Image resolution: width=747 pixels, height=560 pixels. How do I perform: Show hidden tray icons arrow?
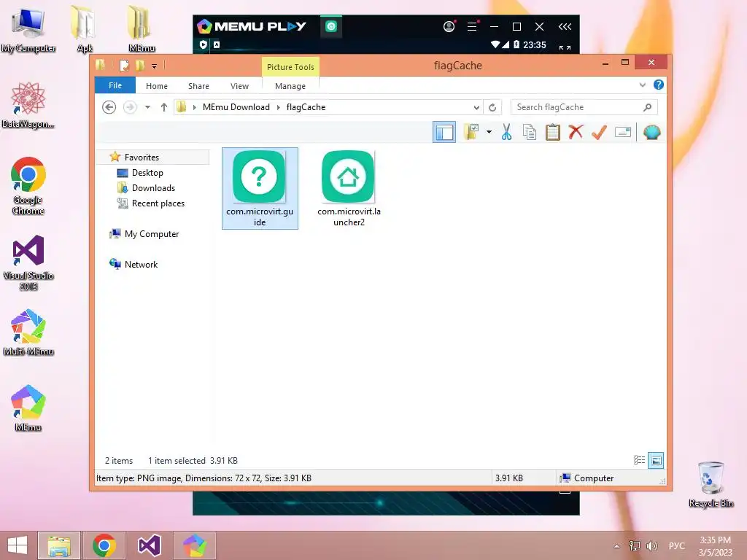point(617,546)
